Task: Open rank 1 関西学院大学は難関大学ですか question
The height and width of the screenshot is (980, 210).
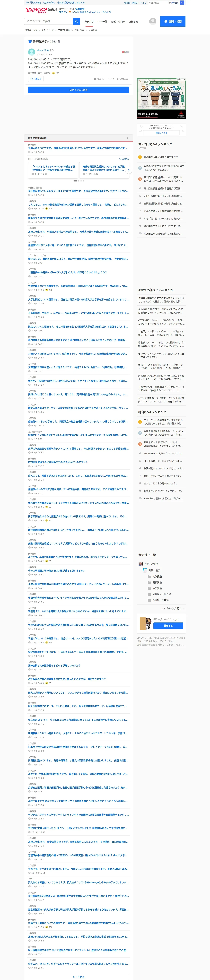Action: tap(160, 157)
